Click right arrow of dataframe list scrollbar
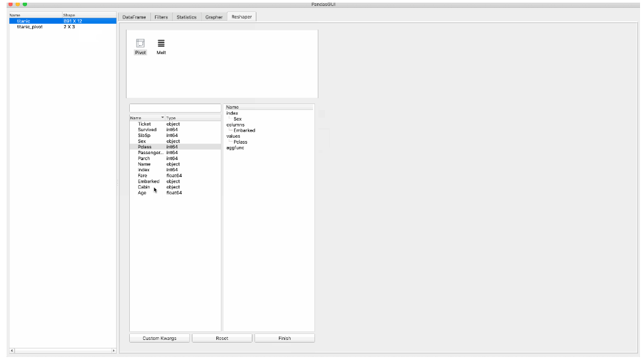Screen dimensions: 644x361 click(114, 350)
